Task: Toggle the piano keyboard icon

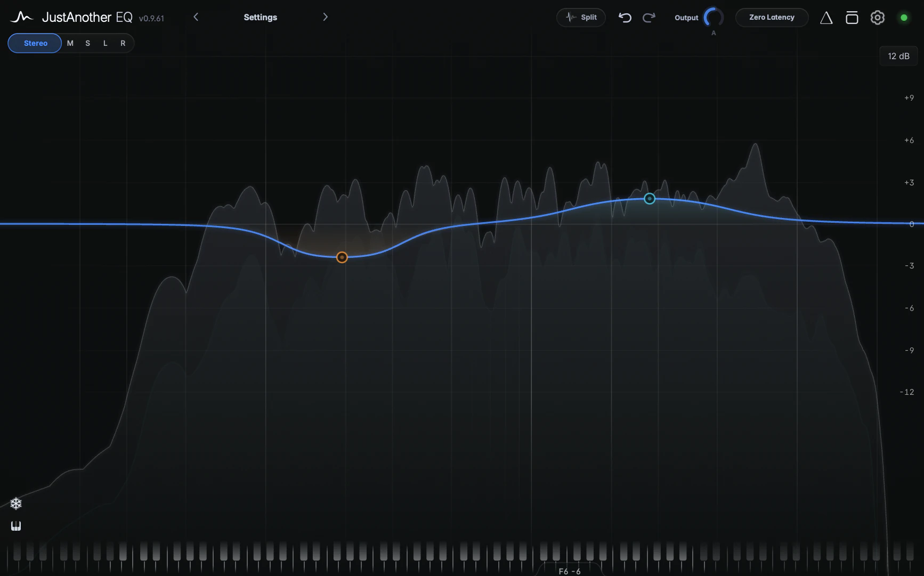Action: tap(16, 526)
